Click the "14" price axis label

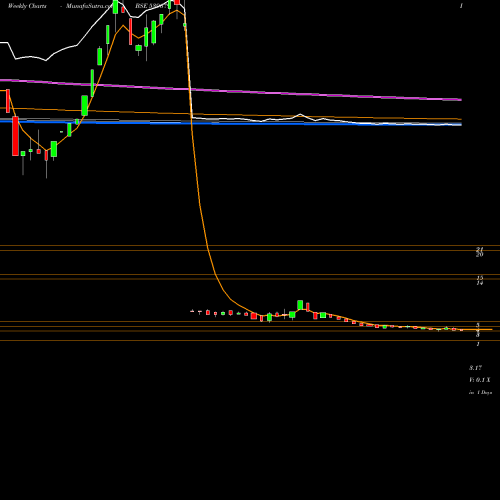[479, 283]
